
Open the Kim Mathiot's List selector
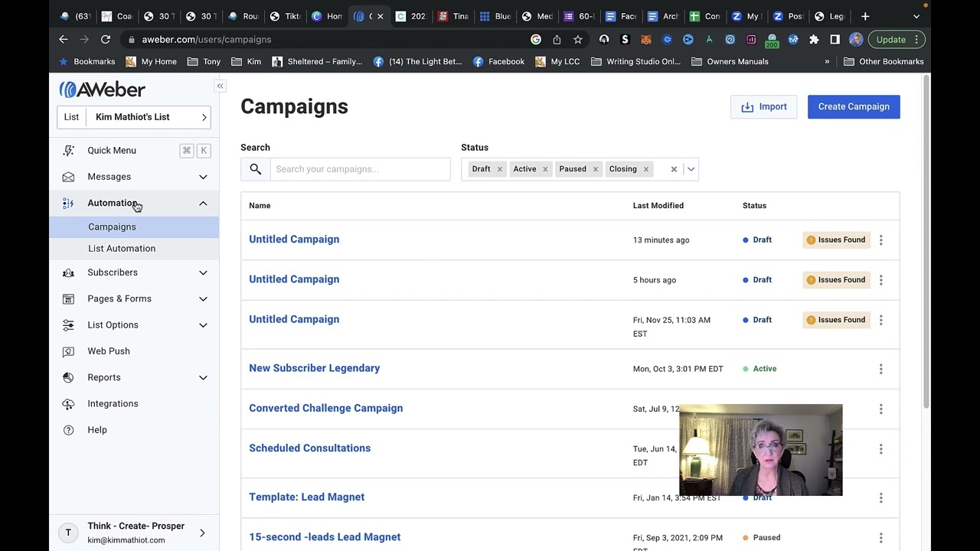pyautogui.click(x=134, y=117)
